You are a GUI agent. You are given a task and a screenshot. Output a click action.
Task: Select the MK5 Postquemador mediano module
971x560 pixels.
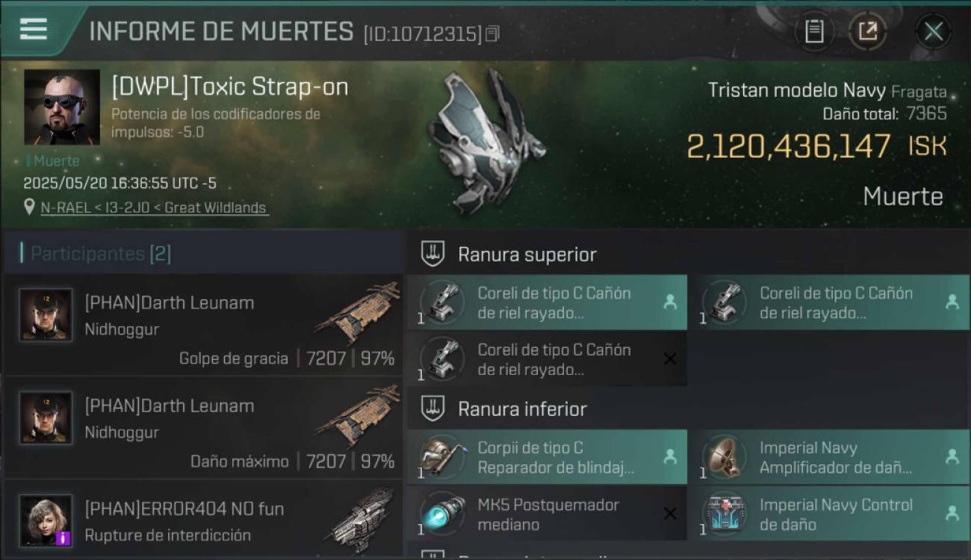tap(547, 514)
